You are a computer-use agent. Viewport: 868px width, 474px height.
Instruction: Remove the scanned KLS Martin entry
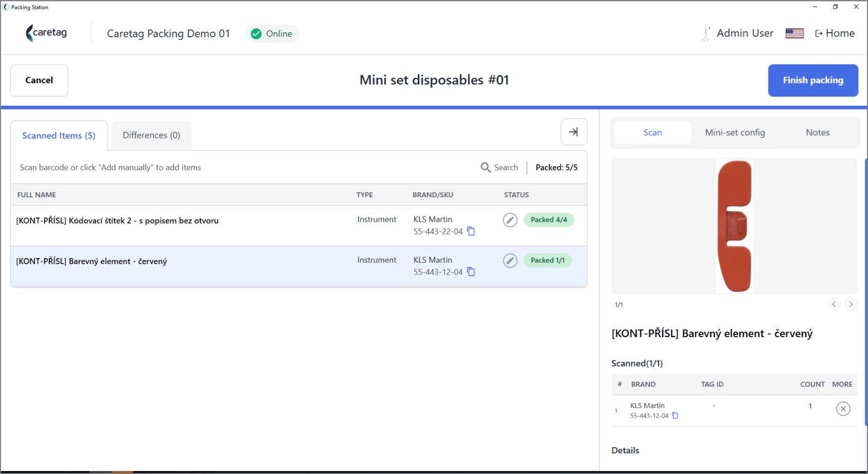click(x=843, y=409)
